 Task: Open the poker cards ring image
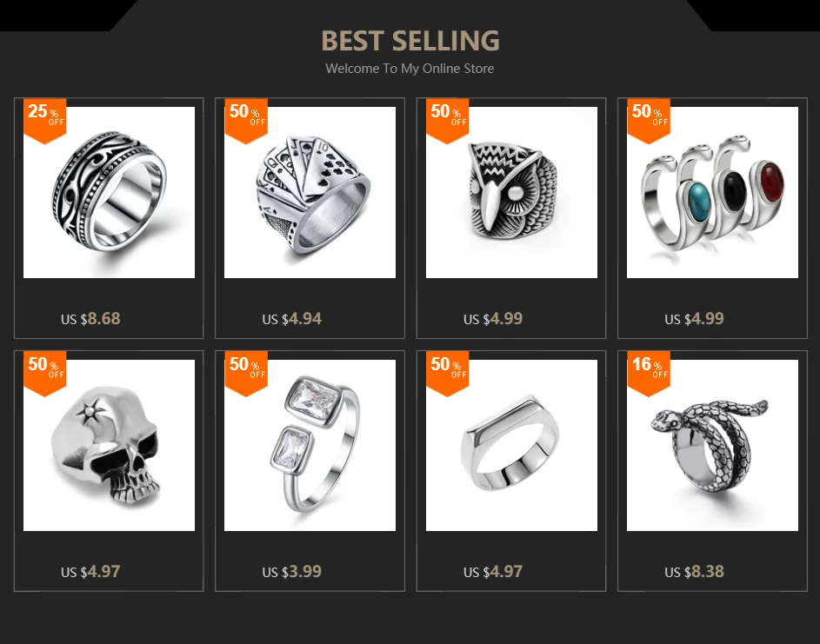point(310,192)
